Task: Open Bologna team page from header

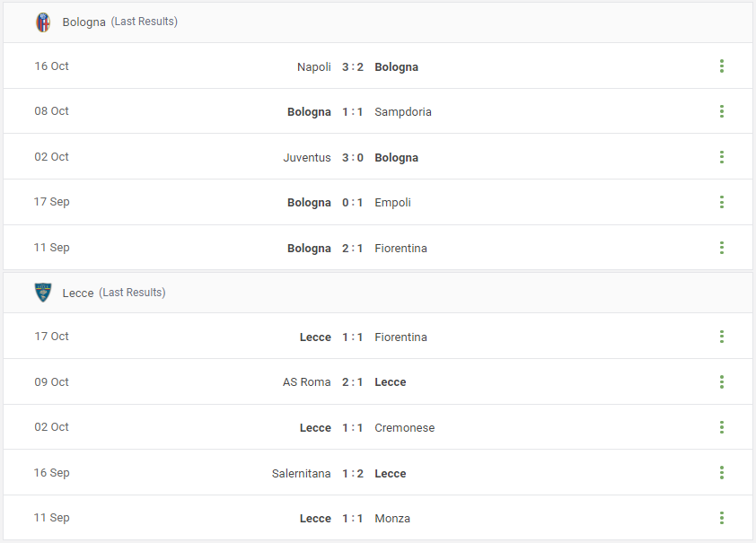Action: click(x=84, y=22)
